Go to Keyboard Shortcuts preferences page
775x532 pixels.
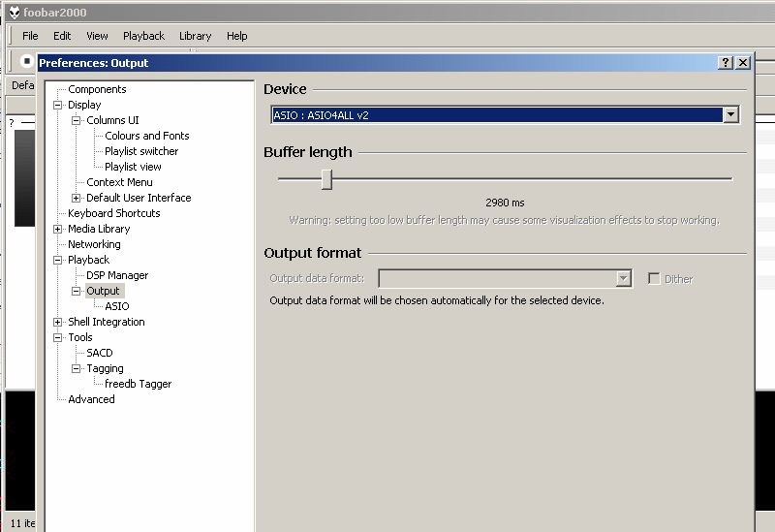[x=113, y=213]
